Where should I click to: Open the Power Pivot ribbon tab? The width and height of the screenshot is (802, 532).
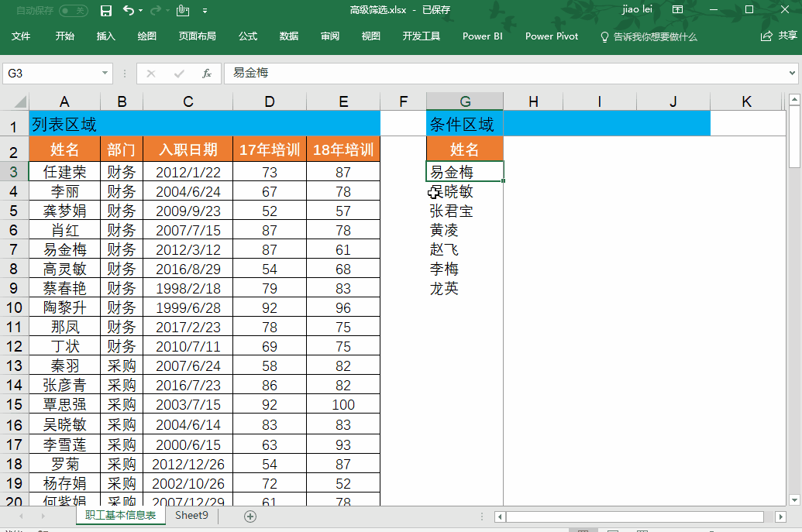tap(551, 36)
